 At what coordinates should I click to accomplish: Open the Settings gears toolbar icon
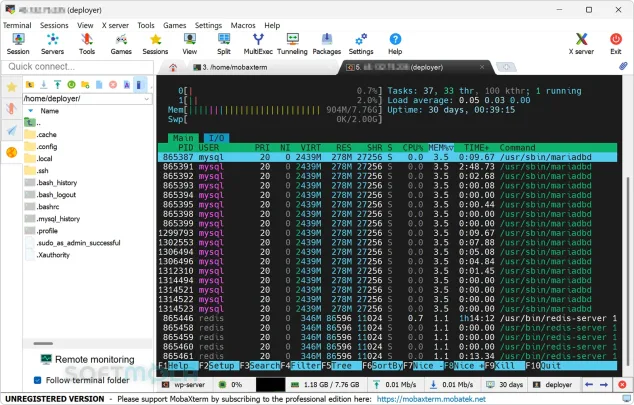click(x=361, y=44)
